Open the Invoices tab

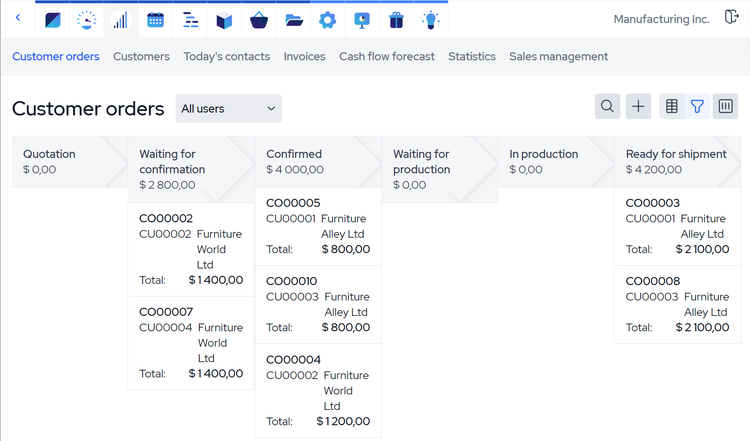(304, 57)
